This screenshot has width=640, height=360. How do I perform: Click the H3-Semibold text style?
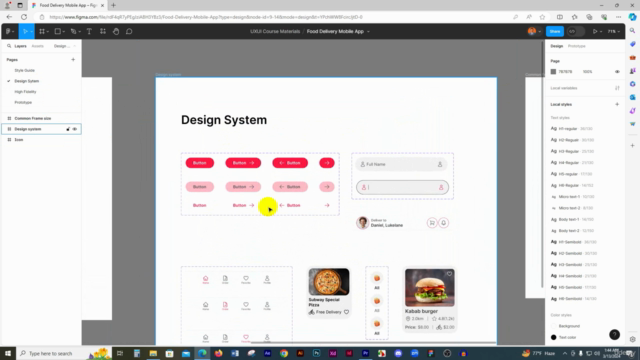pos(573,265)
